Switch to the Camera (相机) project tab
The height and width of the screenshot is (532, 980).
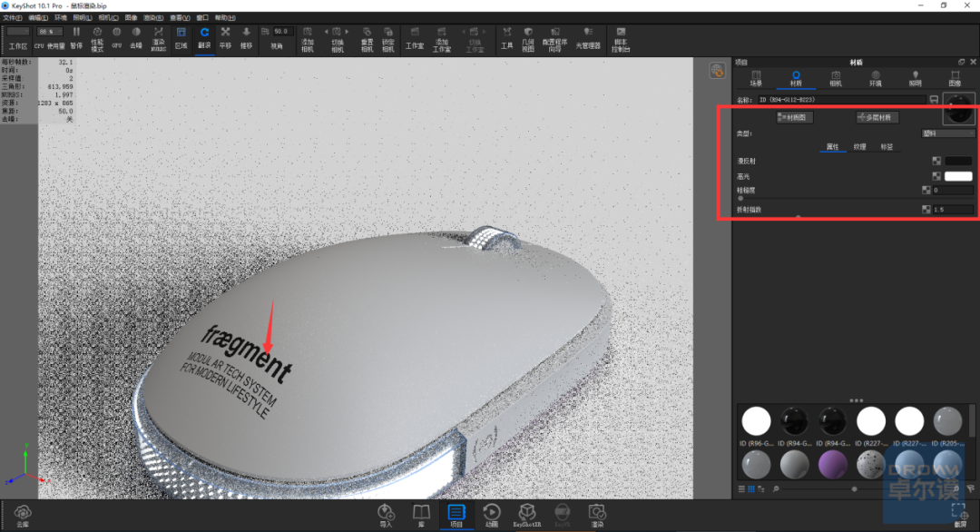836,79
